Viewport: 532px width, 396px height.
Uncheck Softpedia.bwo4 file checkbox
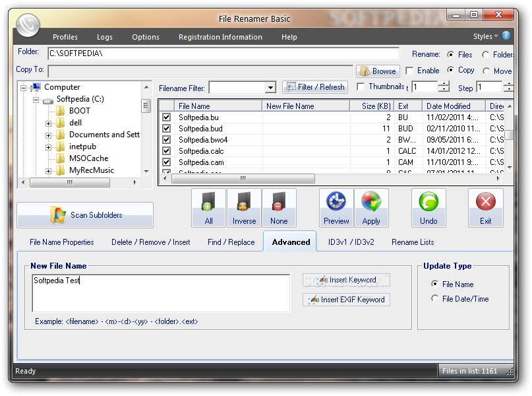click(166, 139)
